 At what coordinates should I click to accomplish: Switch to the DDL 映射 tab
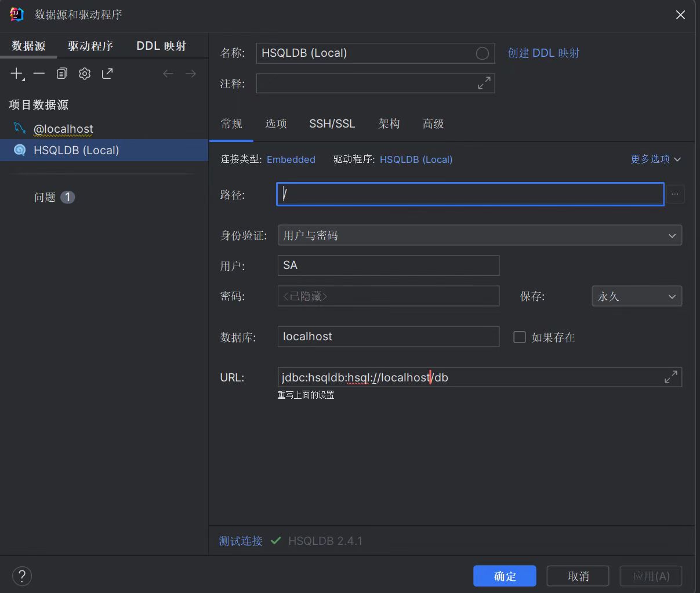click(161, 46)
